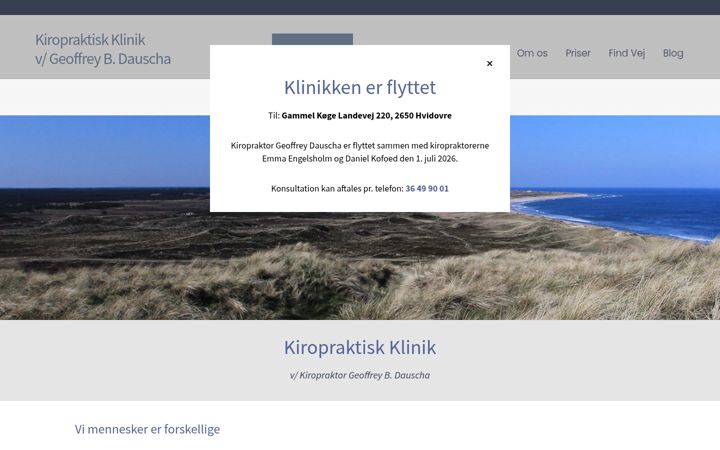Click the paragraph starting 'Kiropraktor Geoffrey Dauscha er flyttet'

(360, 152)
